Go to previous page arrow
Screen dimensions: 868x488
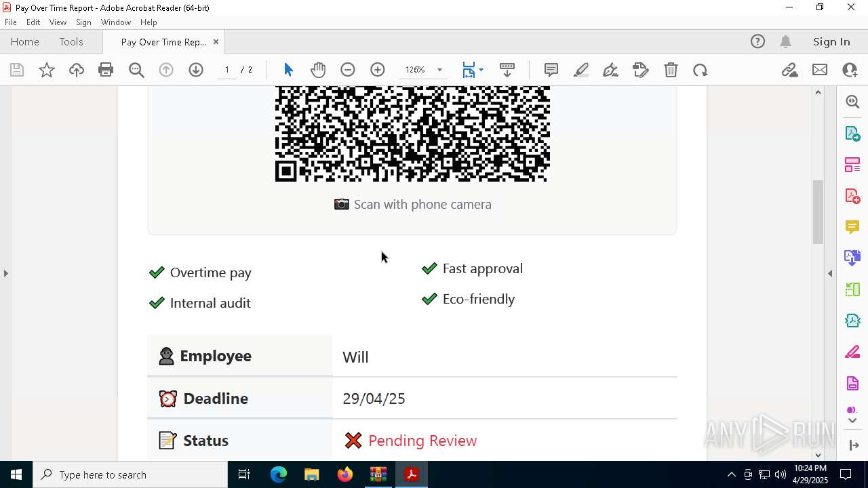tap(166, 70)
